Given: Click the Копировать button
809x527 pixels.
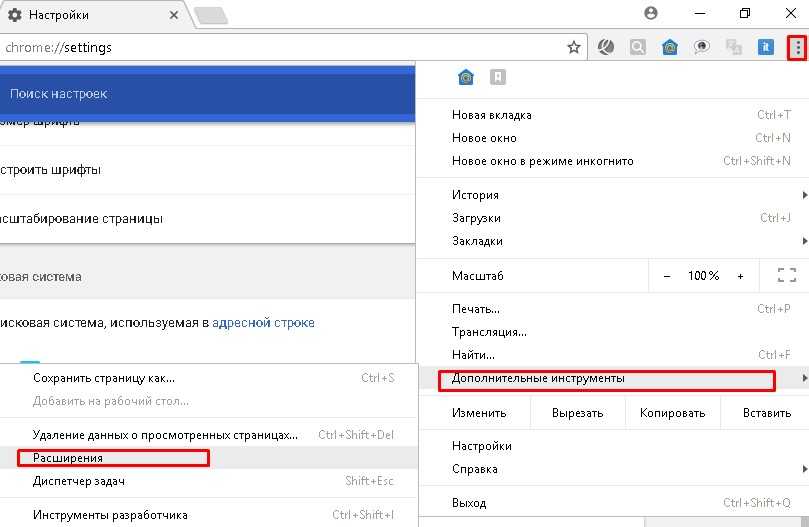Looking at the screenshot, I should (672, 413).
